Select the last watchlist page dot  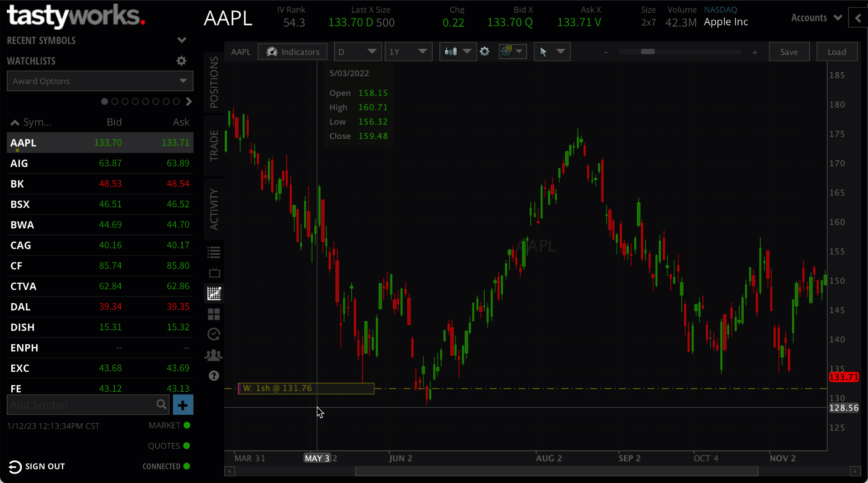[x=176, y=102]
